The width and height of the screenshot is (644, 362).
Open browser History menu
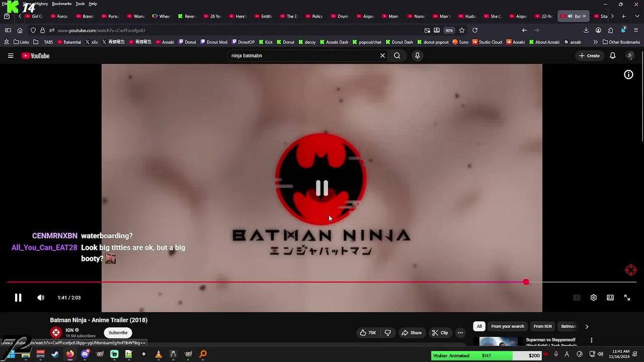42,4
